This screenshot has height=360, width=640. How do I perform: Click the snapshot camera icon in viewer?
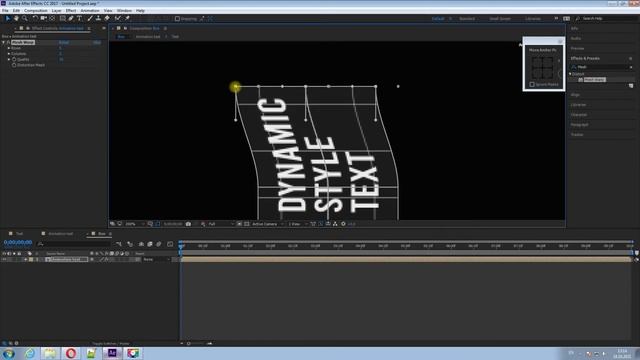(x=188, y=224)
